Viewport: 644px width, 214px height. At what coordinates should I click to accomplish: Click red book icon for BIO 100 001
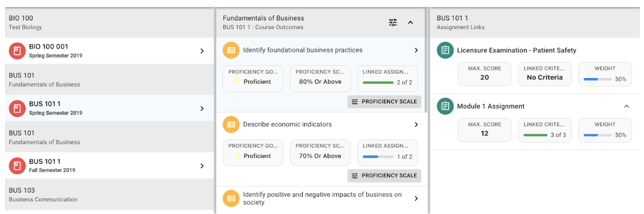pyautogui.click(x=17, y=50)
